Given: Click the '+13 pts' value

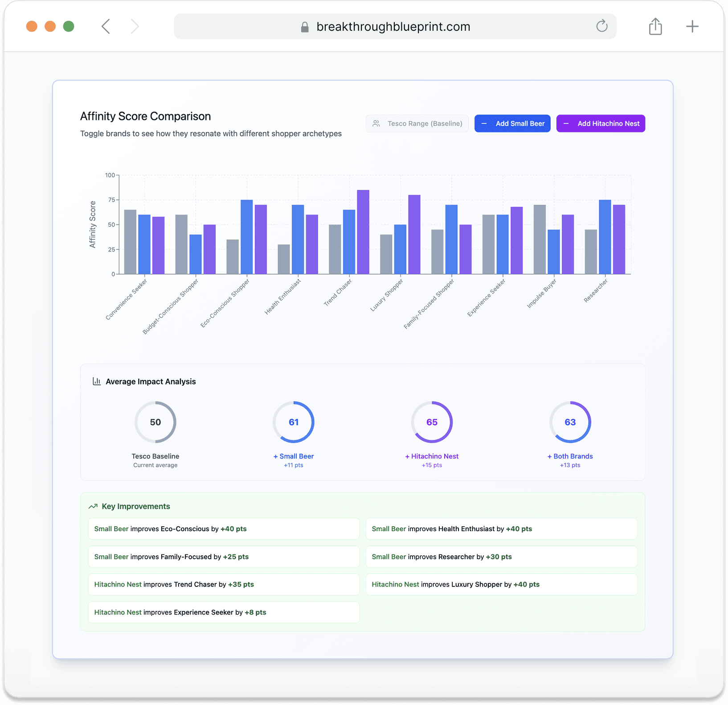Looking at the screenshot, I should click(570, 465).
